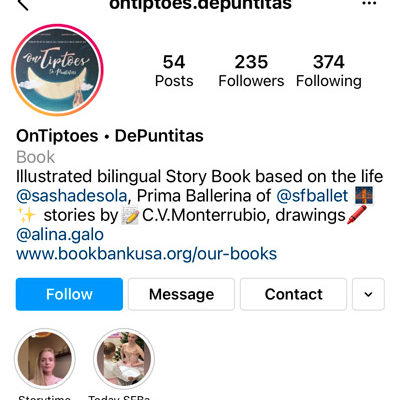Open the @alina.galo mention link

point(60,235)
